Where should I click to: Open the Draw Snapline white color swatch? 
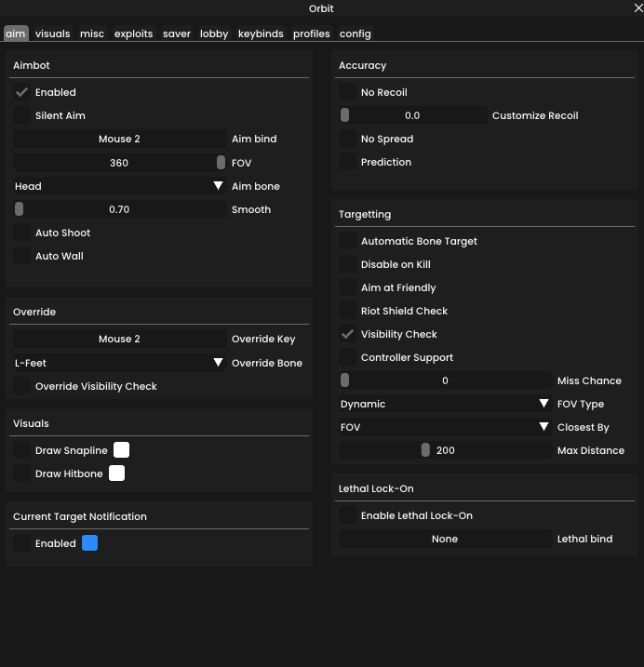[x=121, y=450]
